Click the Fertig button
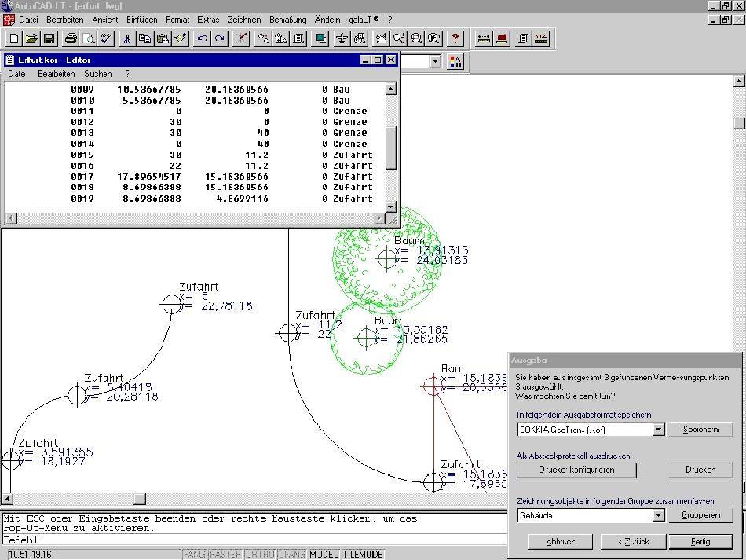This screenshot has width=746, height=560. coord(700,541)
